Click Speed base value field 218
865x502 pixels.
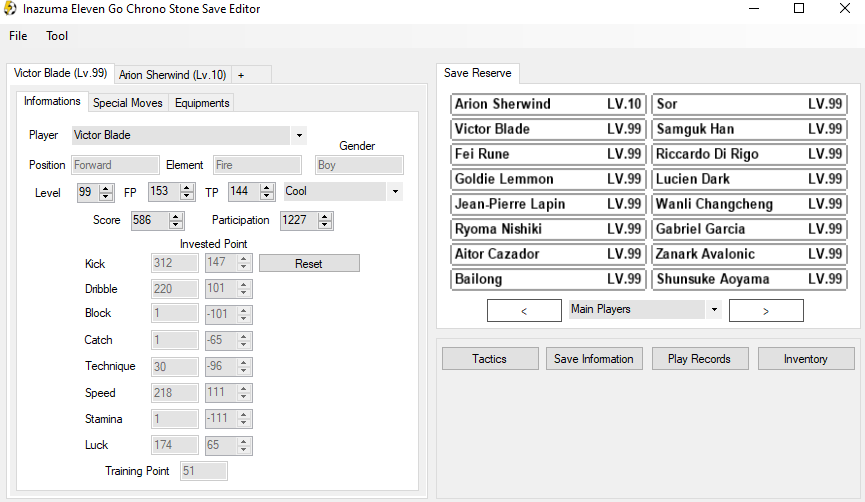coord(174,393)
